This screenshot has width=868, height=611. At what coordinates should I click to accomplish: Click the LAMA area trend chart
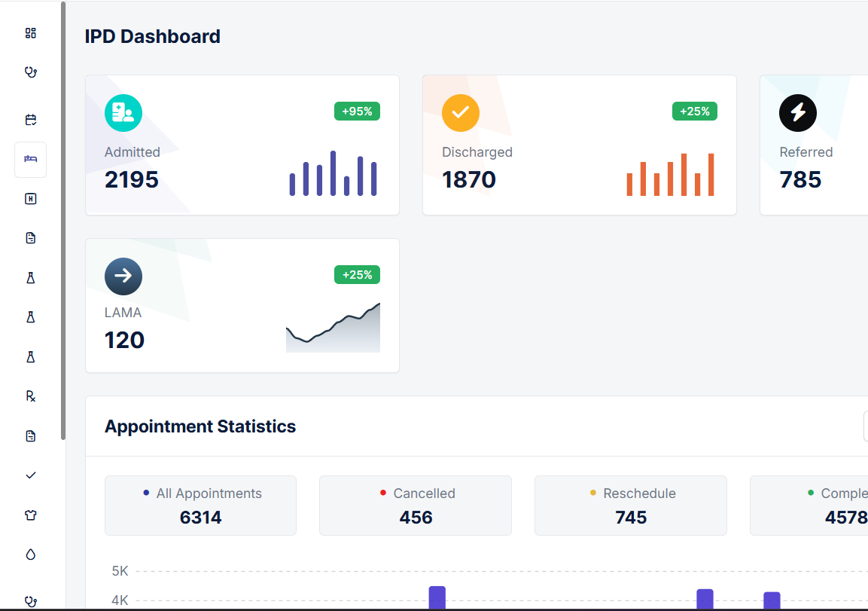coord(333,328)
